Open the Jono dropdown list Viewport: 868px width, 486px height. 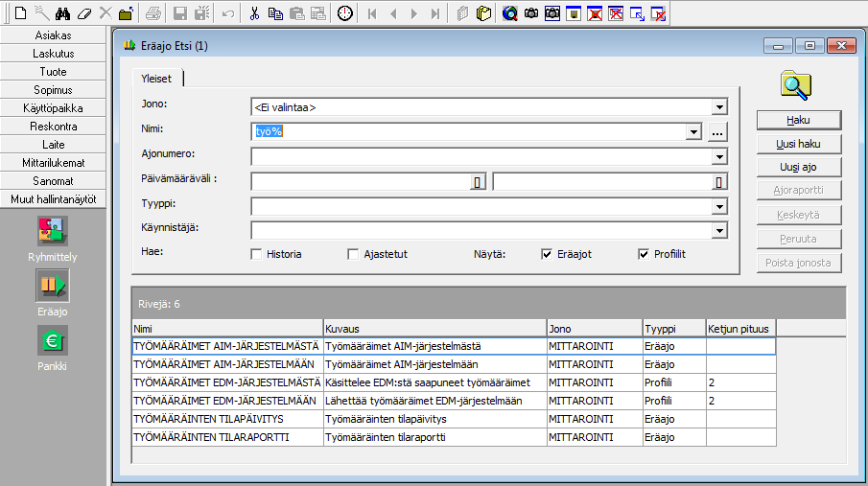719,107
